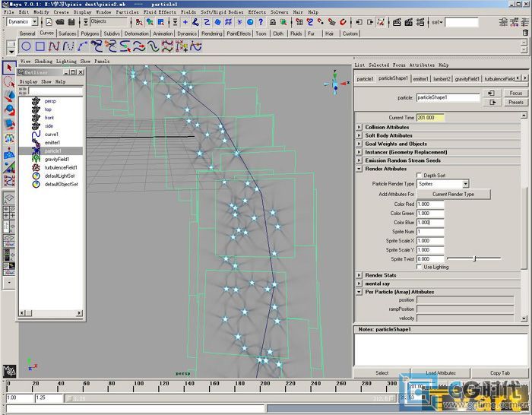Expand the Render Stats section
Image resolution: width=532 pixels, height=415 pixels.
[359, 275]
